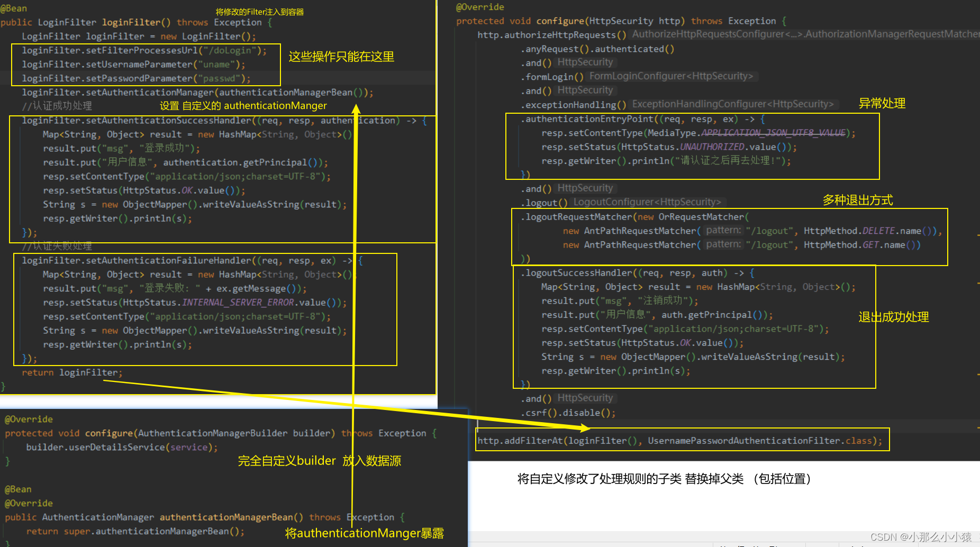This screenshot has width=980, height=547.
Task: Click the 'return super.authenticationManagerBean();' line
Action: (135, 531)
